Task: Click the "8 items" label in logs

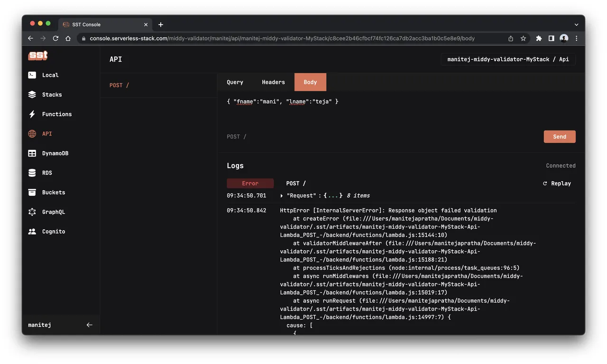Action: [358, 196]
